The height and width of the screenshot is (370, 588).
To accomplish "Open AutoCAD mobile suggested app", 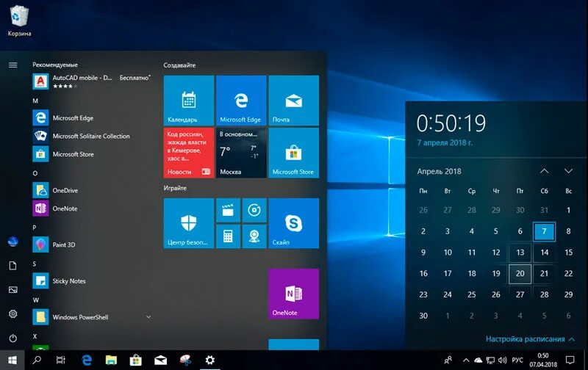I will click(91, 81).
